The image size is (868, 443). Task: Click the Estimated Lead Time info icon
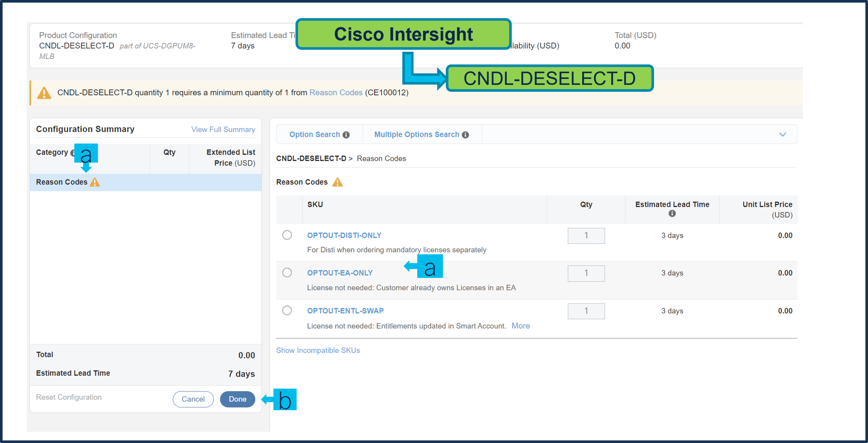[x=672, y=213]
